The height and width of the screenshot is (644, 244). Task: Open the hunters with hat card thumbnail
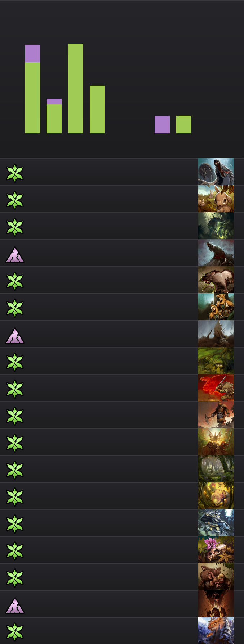click(216, 307)
